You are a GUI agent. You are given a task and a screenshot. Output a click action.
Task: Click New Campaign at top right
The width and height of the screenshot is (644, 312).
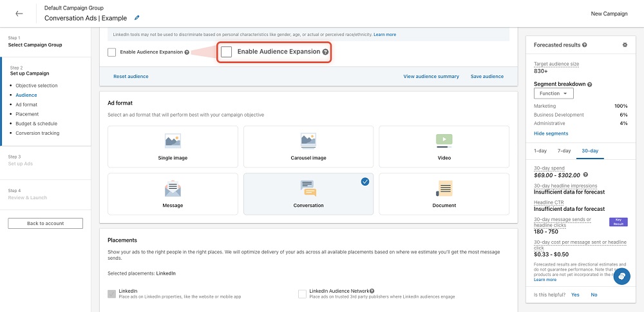[x=609, y=14]
